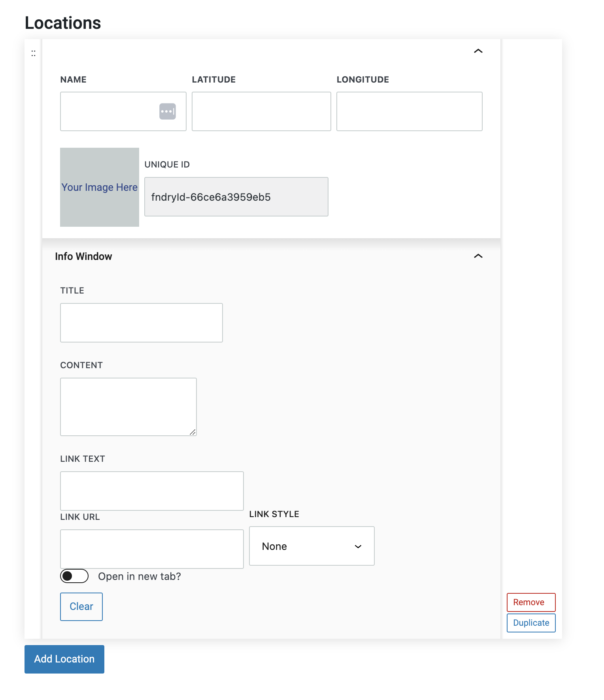The width and height of the screenshot is (604, 700).
Task: Click into the Latitude field
Action: click(x=261, y=111)
